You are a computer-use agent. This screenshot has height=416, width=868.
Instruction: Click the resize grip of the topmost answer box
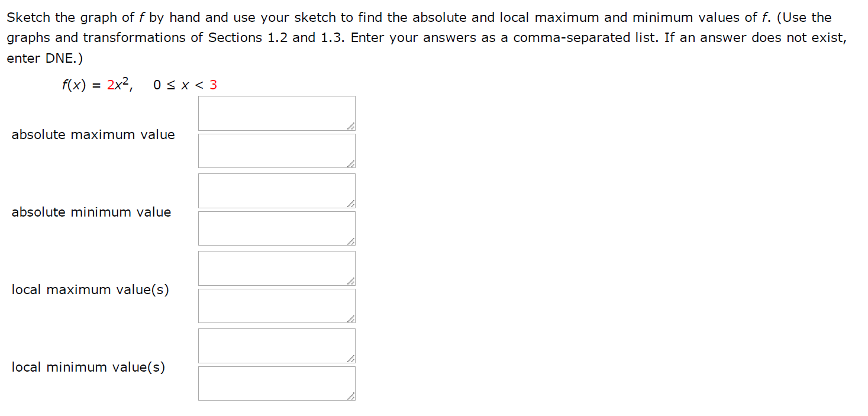pyautogui.click(x=351, y=125)
